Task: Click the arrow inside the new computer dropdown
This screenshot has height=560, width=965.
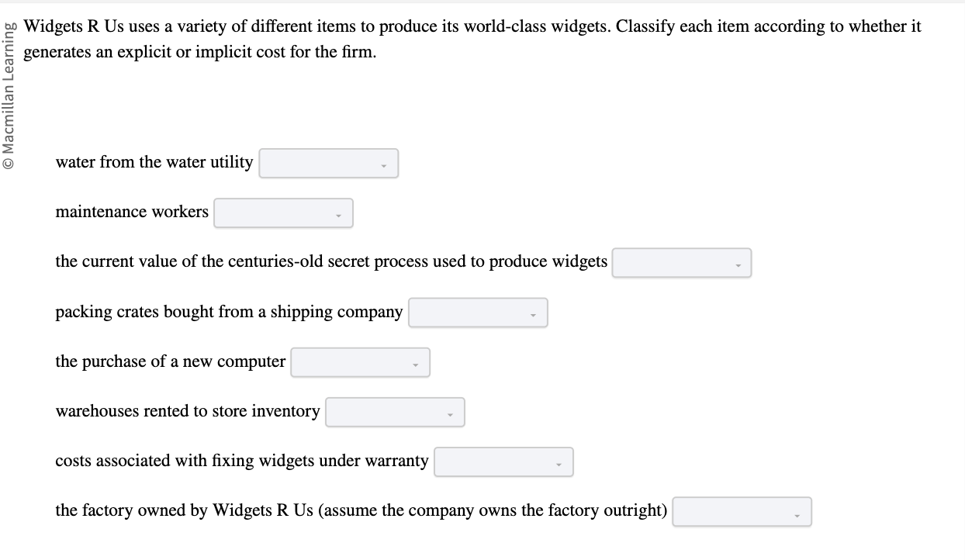Action: [x=414, y=365]
